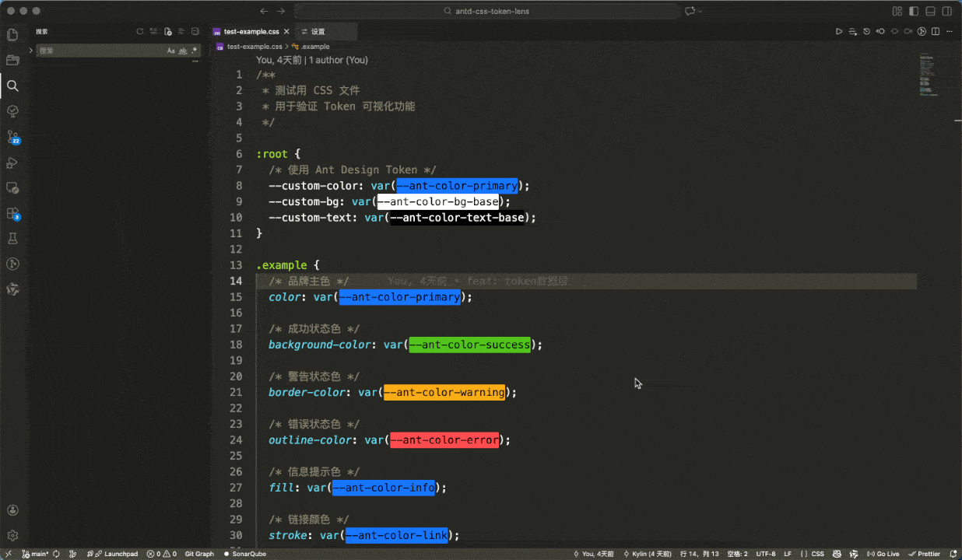Open the Extensions view with 3 updates
This screenshot has height=560, width=962.
12,215
